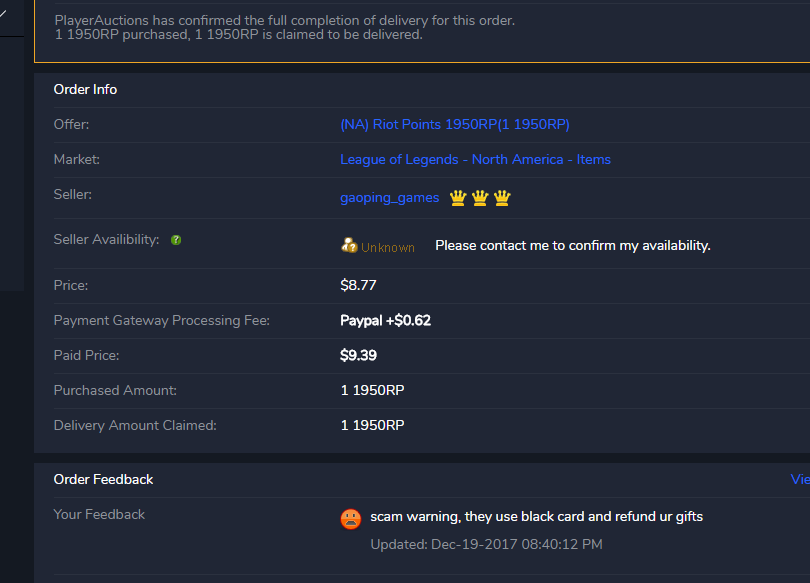810x583 pixels.
Task: Click the scam warning feedback text
Action: 535,516
